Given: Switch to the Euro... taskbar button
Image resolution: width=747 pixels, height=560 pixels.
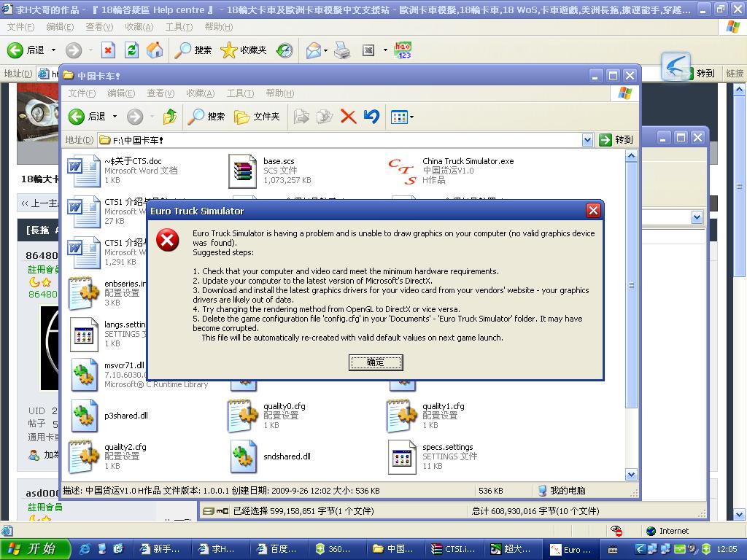Looking at the screenshot, I should click(570, 550).
